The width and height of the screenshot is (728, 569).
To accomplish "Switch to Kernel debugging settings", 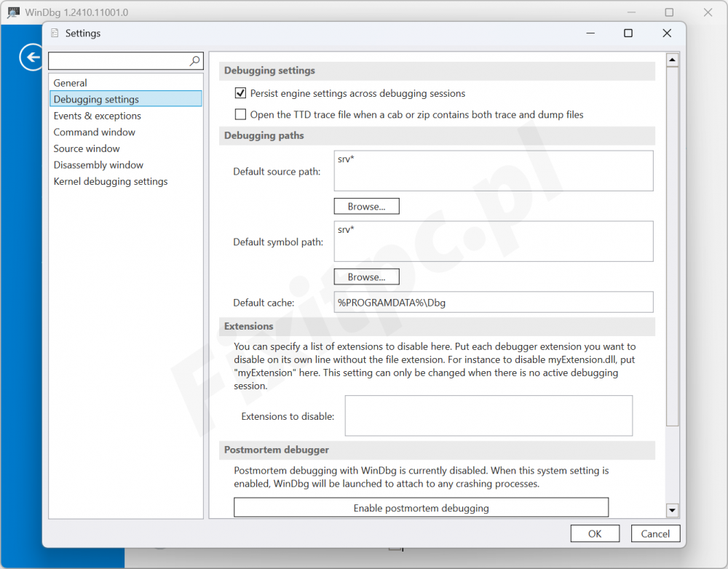I will [110, 181].
